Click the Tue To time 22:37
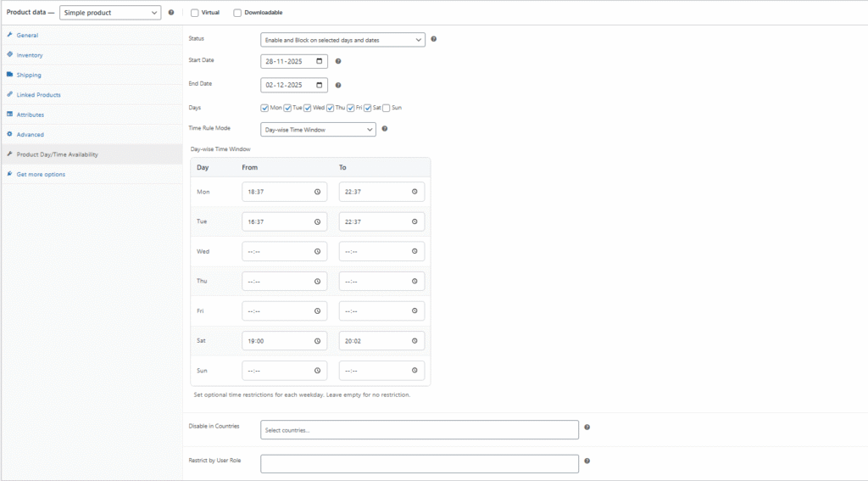The height and width of the screenshot is (481, 868). (382, 221)
